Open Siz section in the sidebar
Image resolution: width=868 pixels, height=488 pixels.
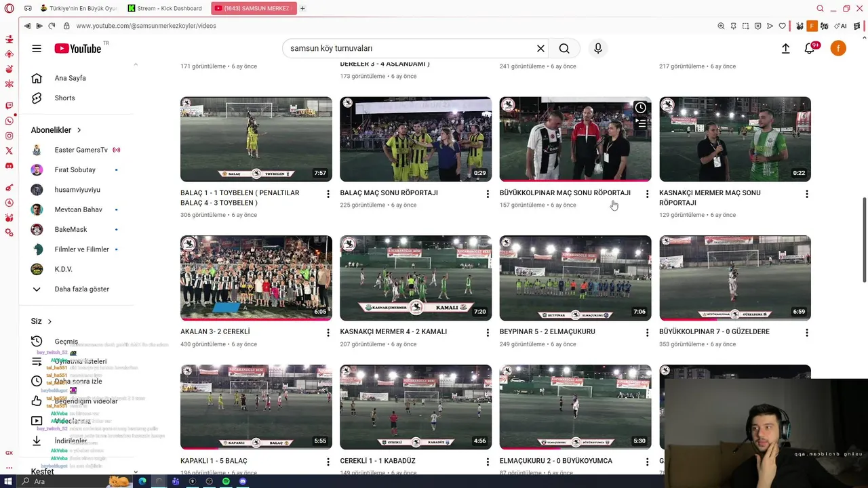41,321
